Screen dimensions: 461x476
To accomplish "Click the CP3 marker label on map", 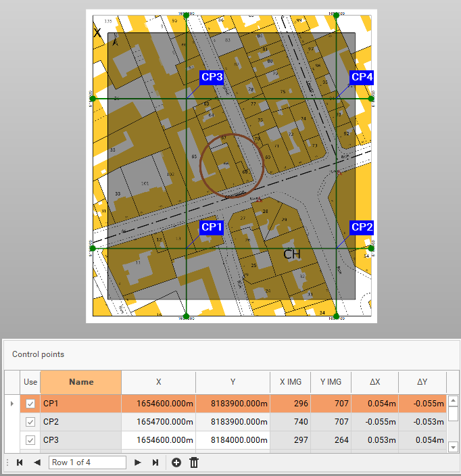I will pyautogui.click(x=212, y=77).
